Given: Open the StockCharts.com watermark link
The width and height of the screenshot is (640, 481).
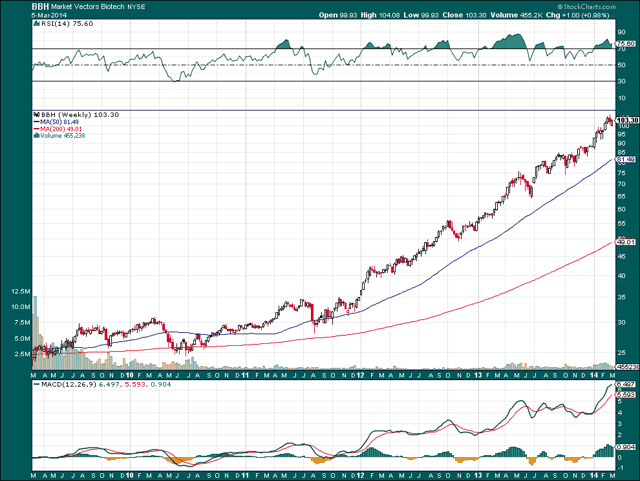Looking at the screenshot, I should (586, 7).
